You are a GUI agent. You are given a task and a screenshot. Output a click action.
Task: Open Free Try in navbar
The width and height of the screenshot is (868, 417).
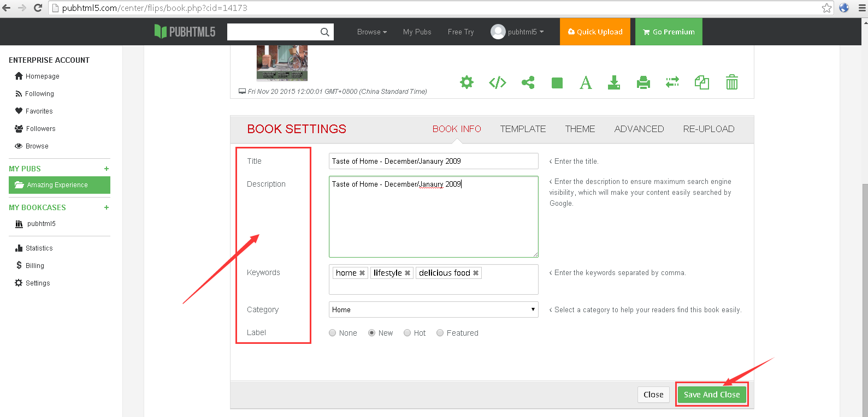click(x=460, y=32)
